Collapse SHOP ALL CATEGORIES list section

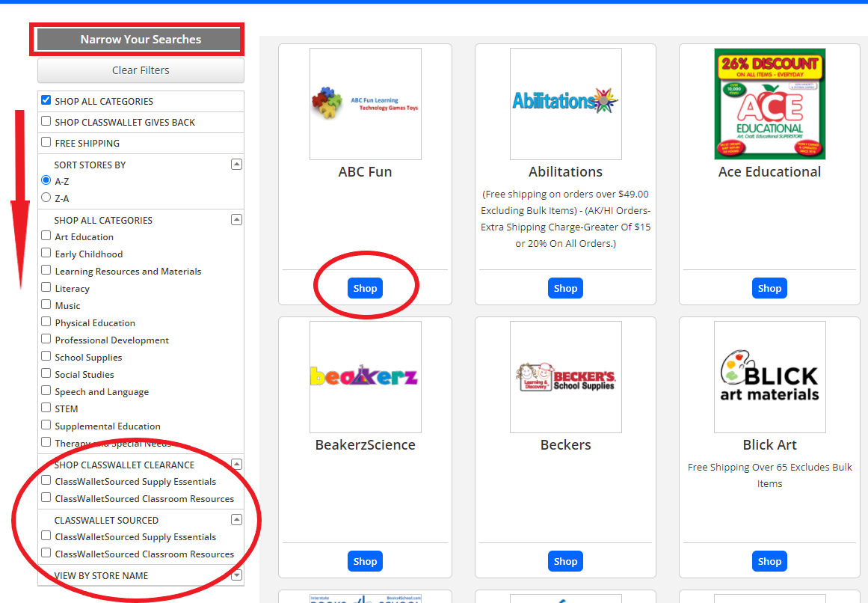tap(236, 220)
